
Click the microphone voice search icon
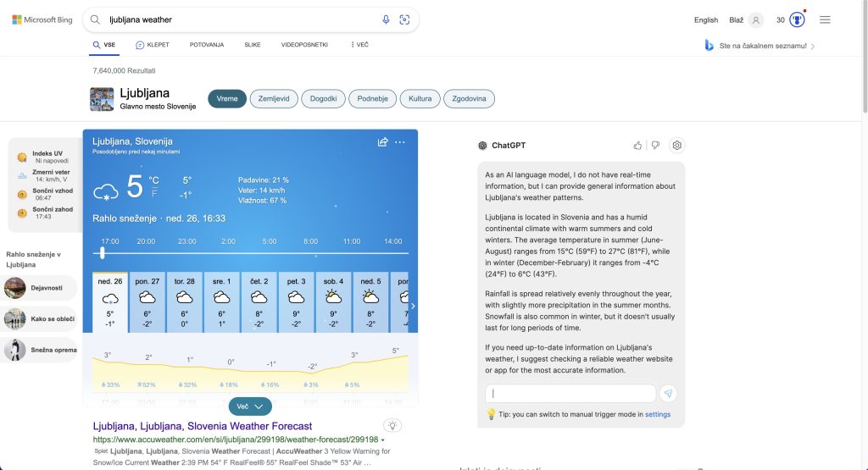(386, 20)
